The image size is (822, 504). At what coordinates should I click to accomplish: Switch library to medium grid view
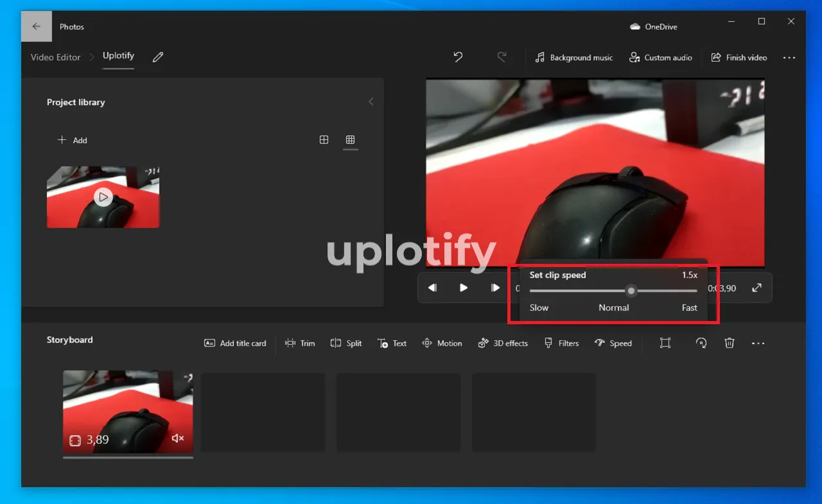click(x=324, y=140)
